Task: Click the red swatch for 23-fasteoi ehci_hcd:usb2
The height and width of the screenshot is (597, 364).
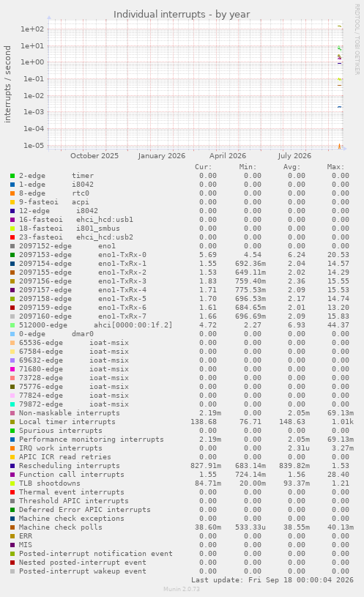Action: 12,237
